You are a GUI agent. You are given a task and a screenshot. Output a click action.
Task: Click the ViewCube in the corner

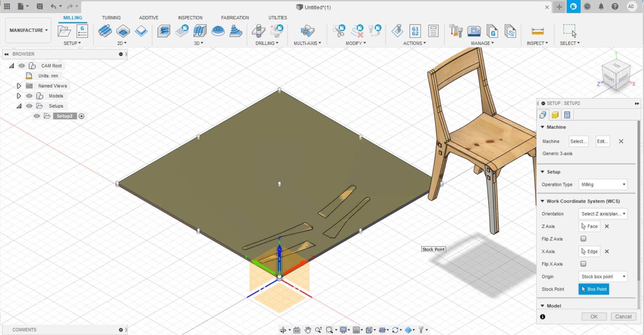(x=616, y=74)
